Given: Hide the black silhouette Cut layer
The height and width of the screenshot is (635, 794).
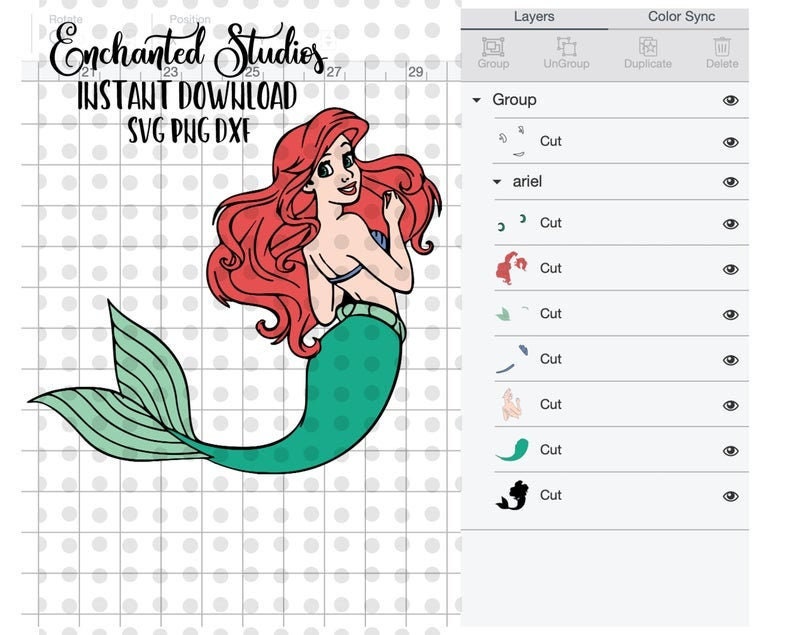Looking at the screenshot, I should (730, 496).
